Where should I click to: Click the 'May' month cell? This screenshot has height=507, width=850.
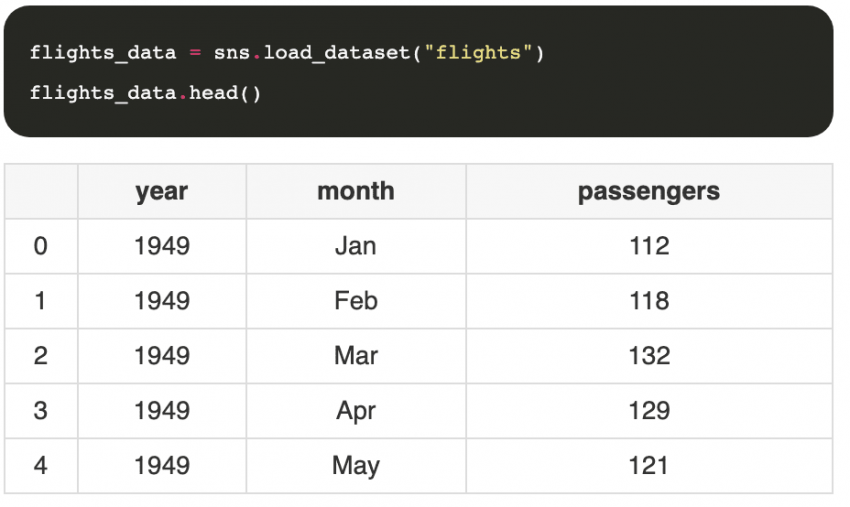356,466
